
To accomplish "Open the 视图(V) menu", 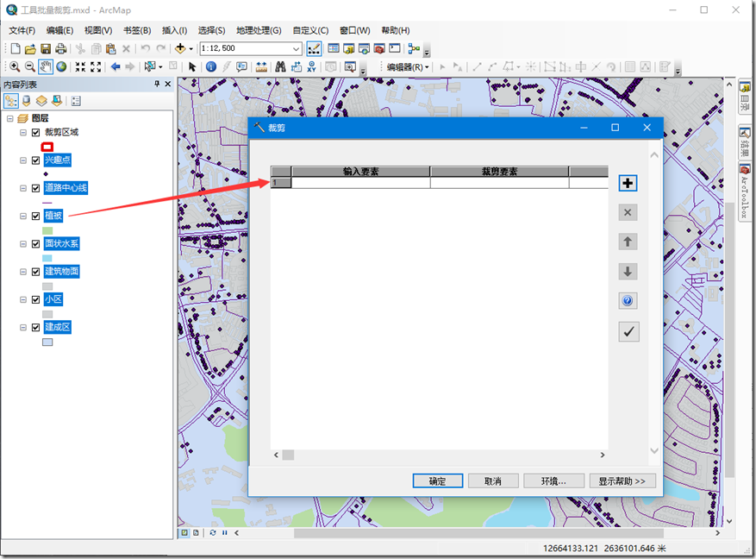I will [x=98, y=30].
